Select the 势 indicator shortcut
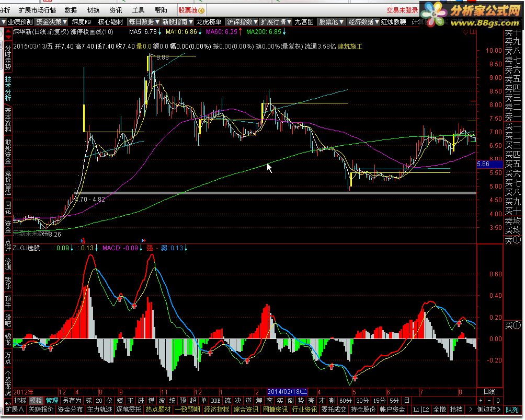This screenshot has width=525, height=420. pos(301,401)
